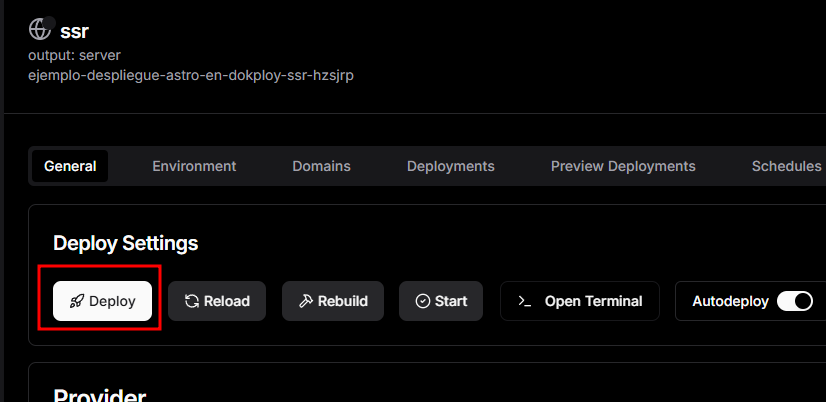Toggle the Autodeploy switch
This screenshot has height=402, width=826.
point(795,301)
